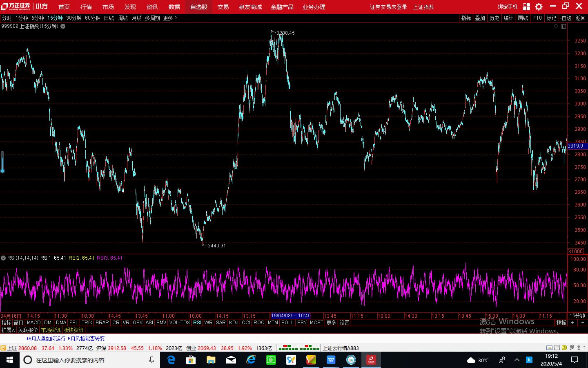Select MACD indicator
The image size is (588, 368).
point(34,323)
